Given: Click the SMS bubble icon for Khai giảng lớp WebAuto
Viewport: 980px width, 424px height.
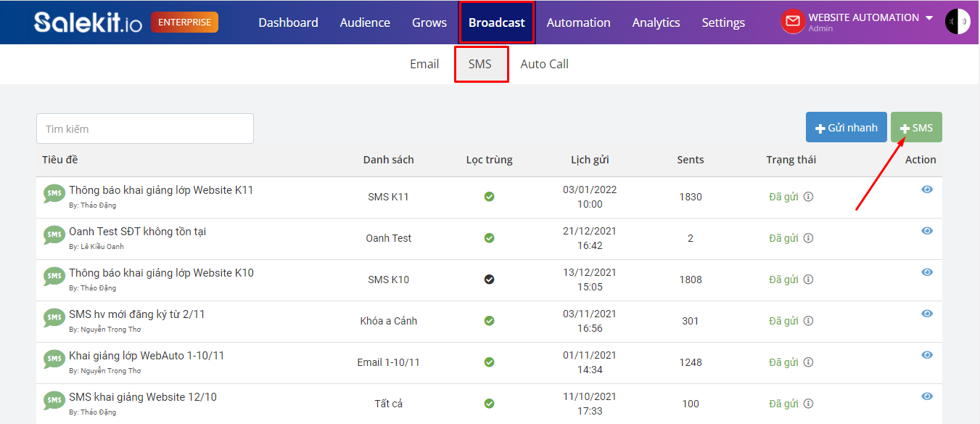Looking at the screenshot, I should click(x=54, y=359).
